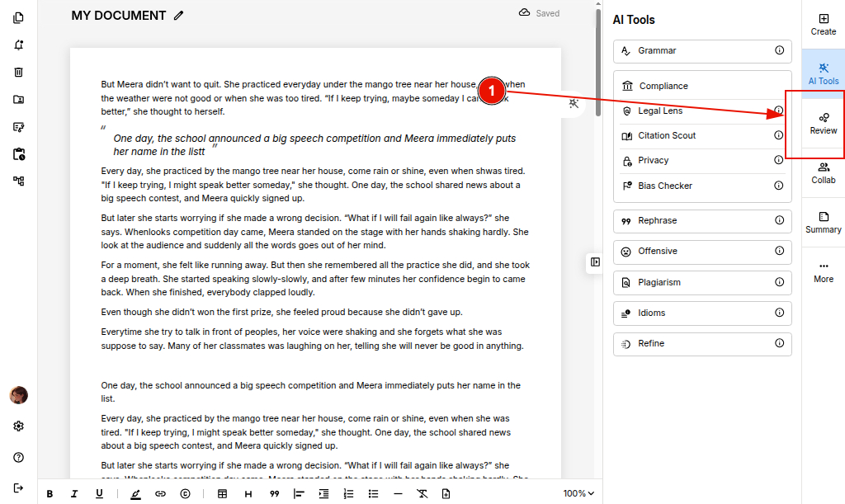Click the pencil icon to rename document

tap(179, 16)
